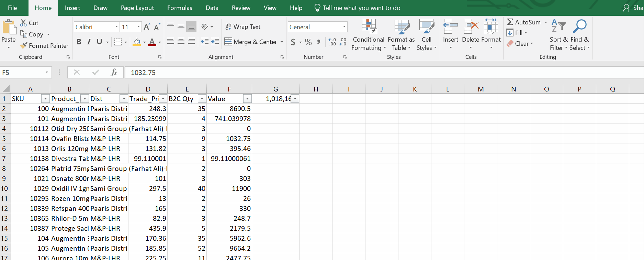Open the font size dropdown

tap(138, 27)
